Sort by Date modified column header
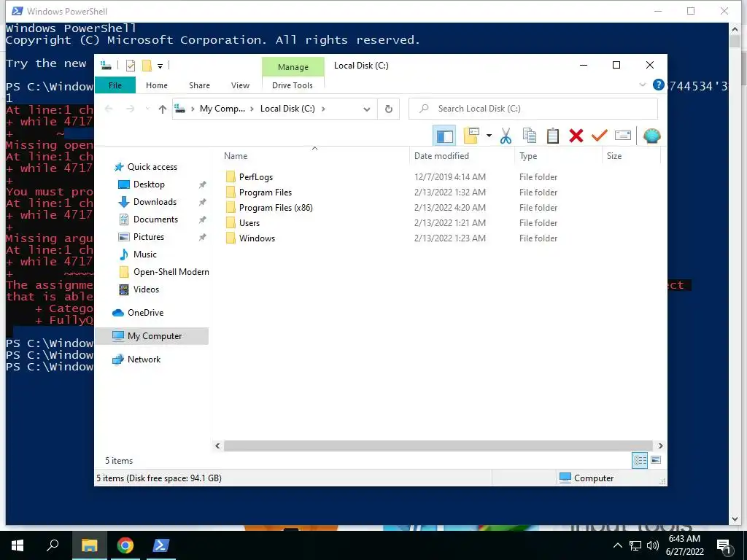This screenshot has height=560, width=747. (462, 156)
